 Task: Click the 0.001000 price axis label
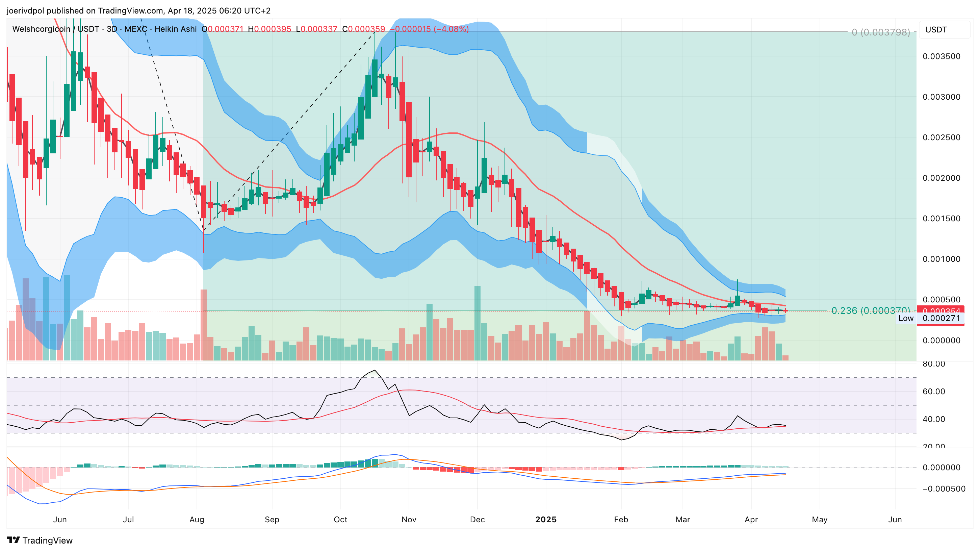point(942,259)
